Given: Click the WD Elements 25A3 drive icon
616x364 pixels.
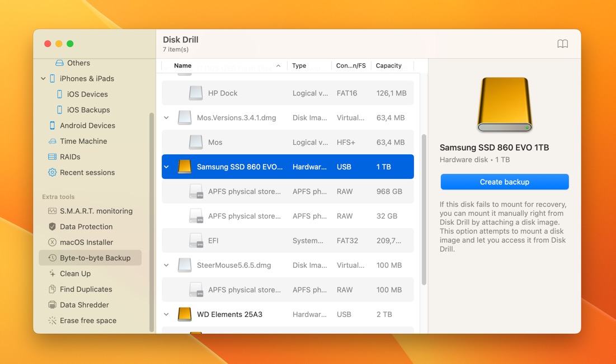Looking at the screenshot, I should point(185,314).
